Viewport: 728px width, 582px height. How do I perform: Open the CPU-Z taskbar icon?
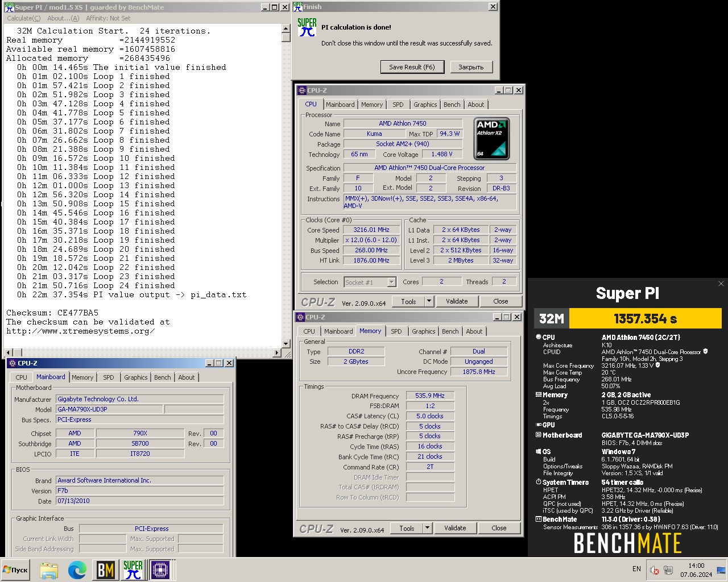tap(160, 569)
